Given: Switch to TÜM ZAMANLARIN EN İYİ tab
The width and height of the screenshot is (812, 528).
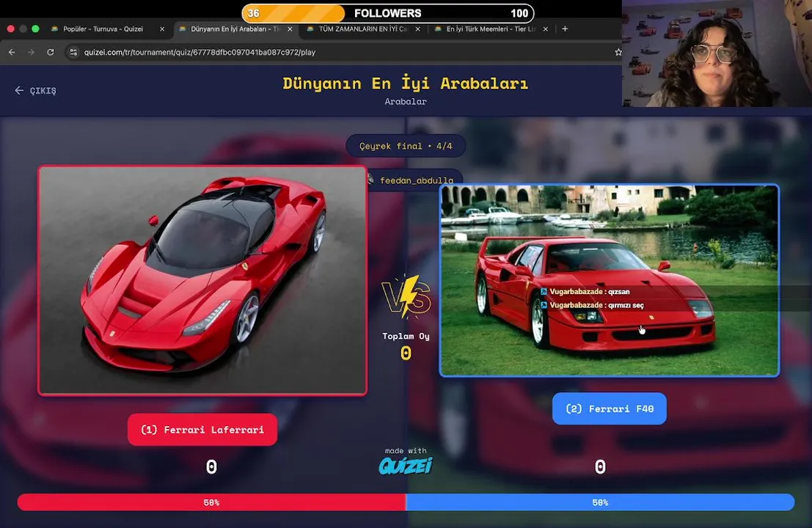Looking at the screenshot, I should 362,29.
